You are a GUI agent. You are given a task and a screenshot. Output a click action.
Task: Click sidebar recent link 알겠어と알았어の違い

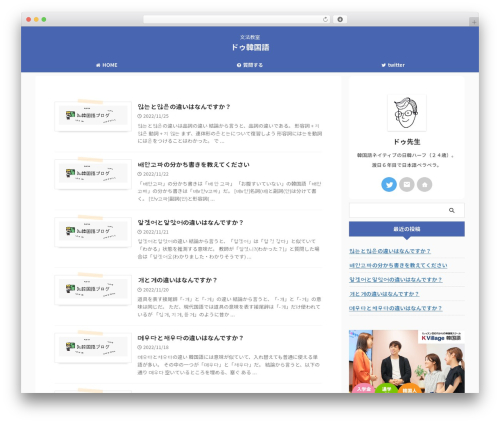pos(395,280)
